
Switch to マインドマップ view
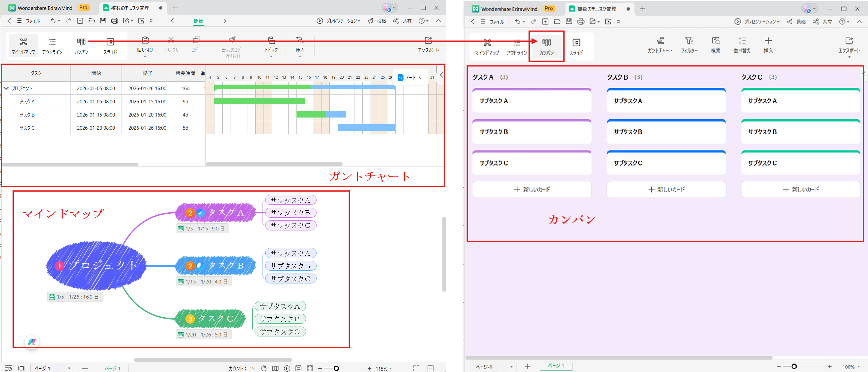(23, 46)
